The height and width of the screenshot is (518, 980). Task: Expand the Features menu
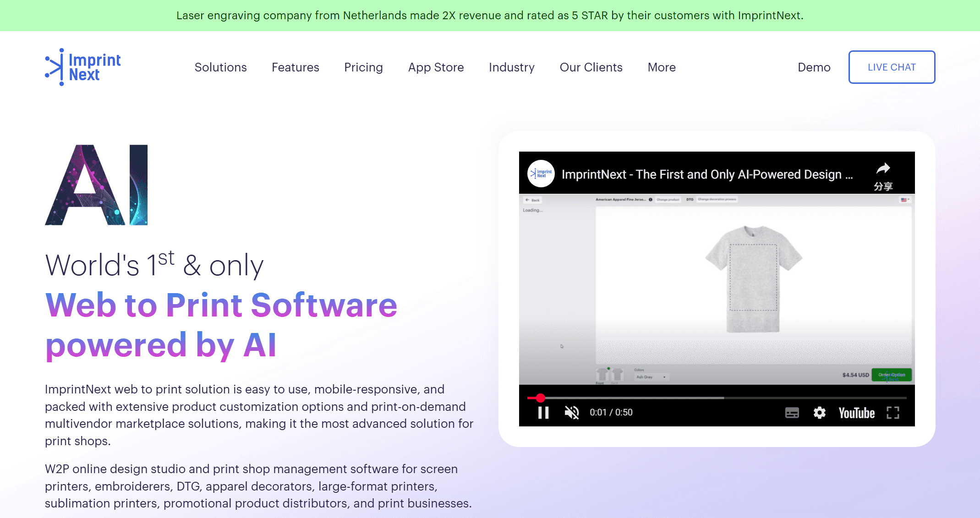pos(295,67)
